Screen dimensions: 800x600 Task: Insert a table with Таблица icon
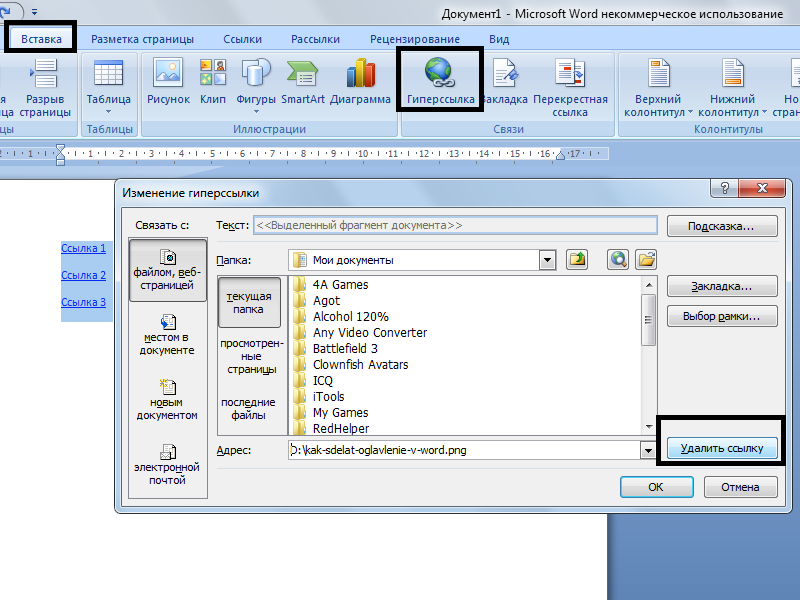pyautogui.click(x=108, y=85)
